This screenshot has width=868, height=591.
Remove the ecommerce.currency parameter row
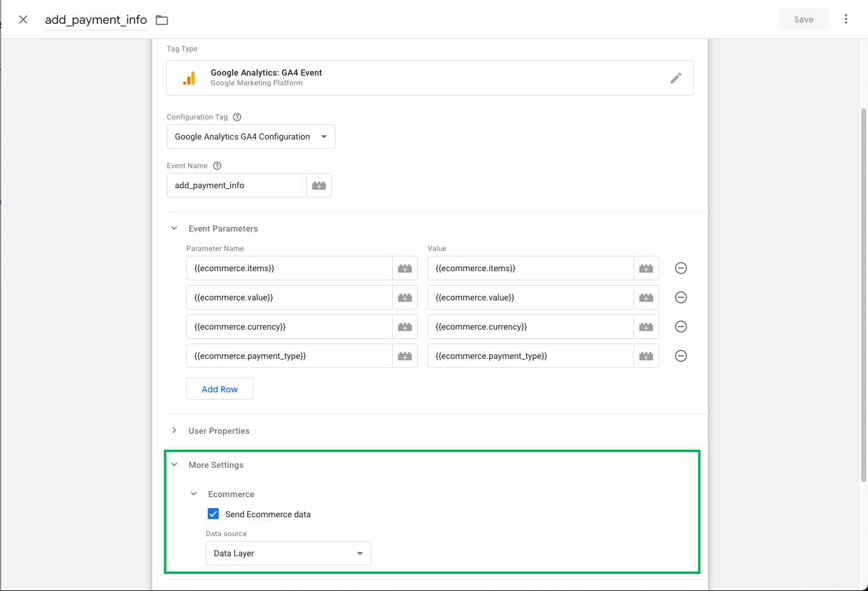(x=681, y=327)
